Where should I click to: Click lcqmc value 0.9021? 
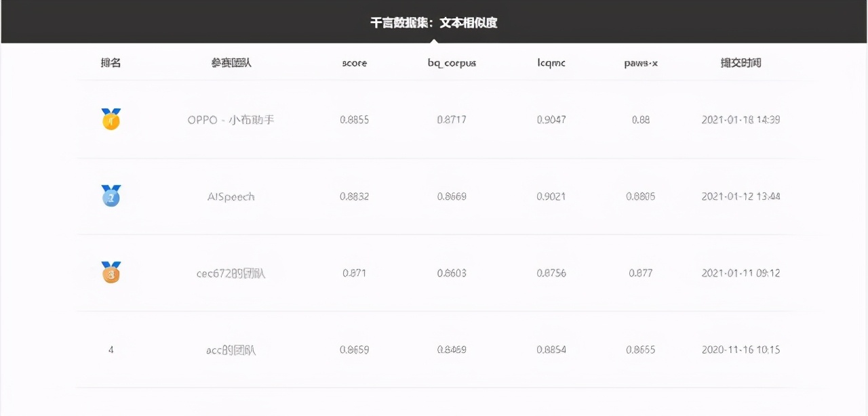551,196
